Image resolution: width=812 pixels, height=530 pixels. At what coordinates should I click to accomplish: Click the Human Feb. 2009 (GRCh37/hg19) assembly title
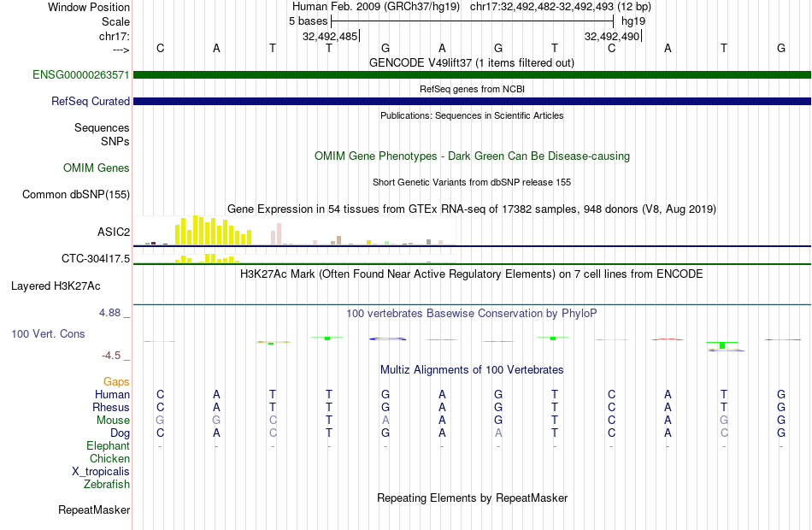376,7
